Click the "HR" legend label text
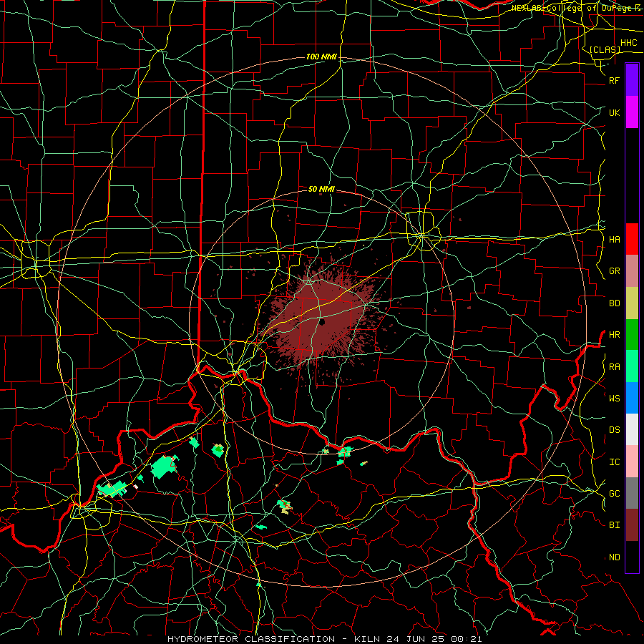This screenshot has height=644, width=644. click(x=615, y=335)
